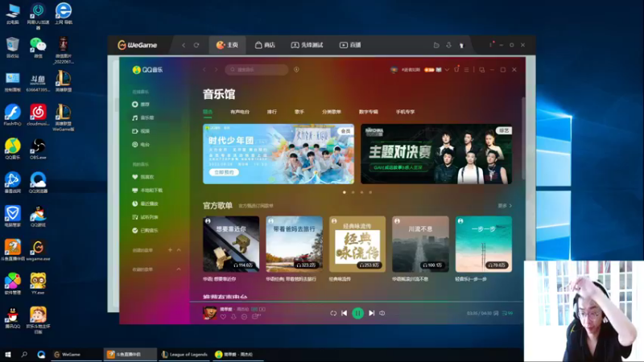644x362 pixels.
Task: Open 试听列表 in the sidebar
Action: click(x=145, y=217)
